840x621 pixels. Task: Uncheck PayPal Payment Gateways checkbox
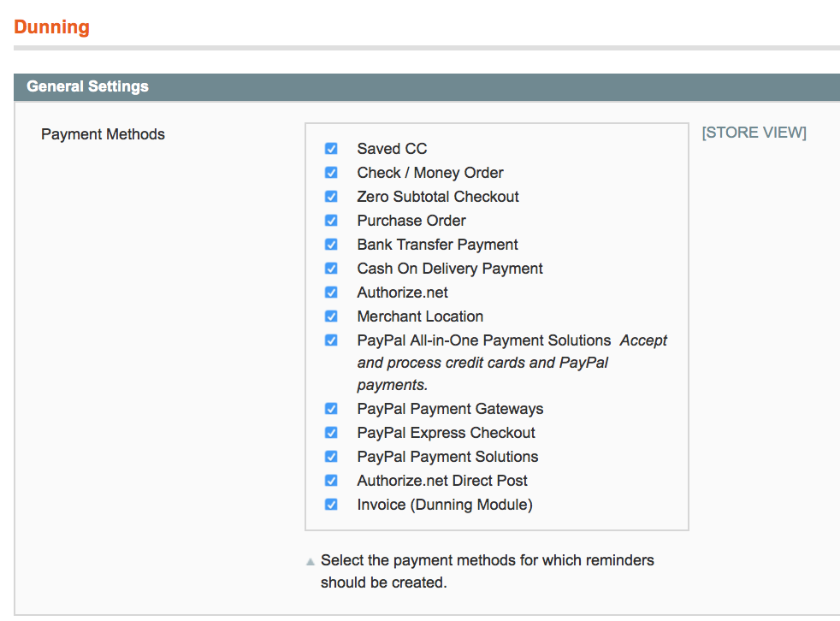(331, 409)
